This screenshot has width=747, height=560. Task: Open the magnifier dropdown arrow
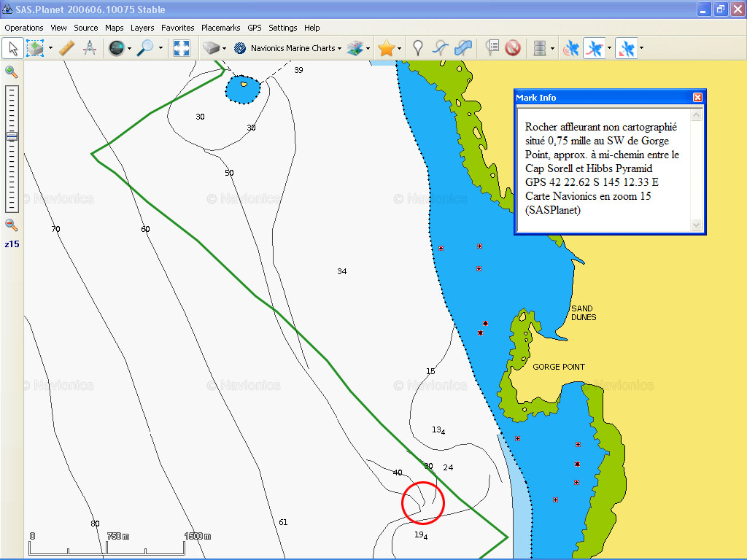tap(160, 48)
